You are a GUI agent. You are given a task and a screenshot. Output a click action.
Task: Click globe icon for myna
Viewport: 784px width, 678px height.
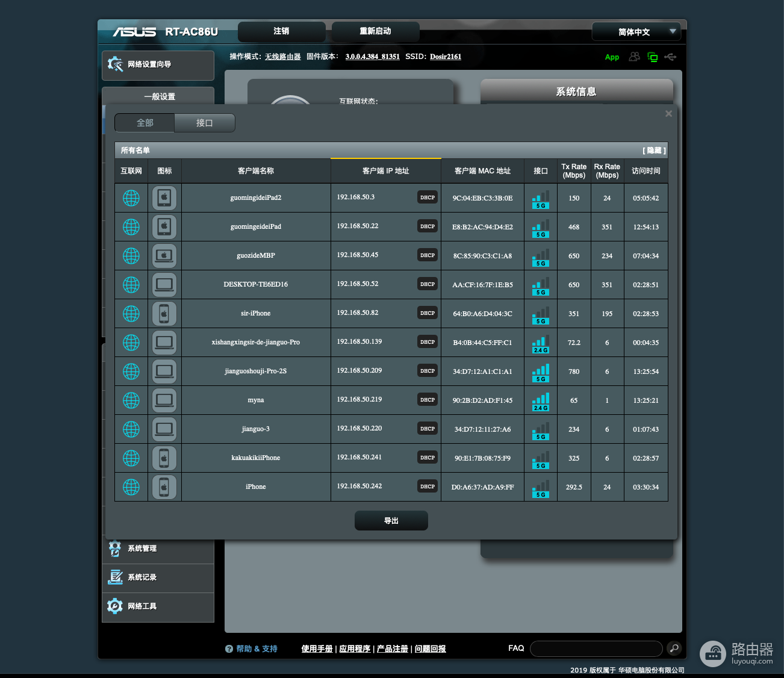click(x=131, y=400)
